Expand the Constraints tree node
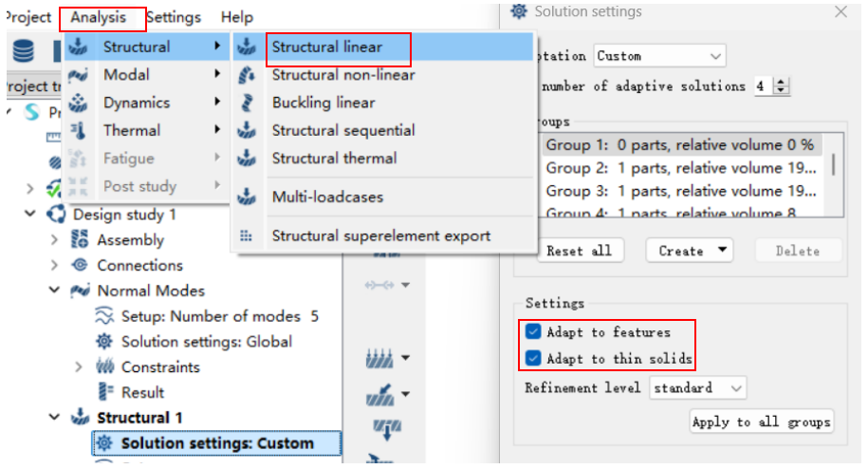The image size is (868, 469). (79, 366)
